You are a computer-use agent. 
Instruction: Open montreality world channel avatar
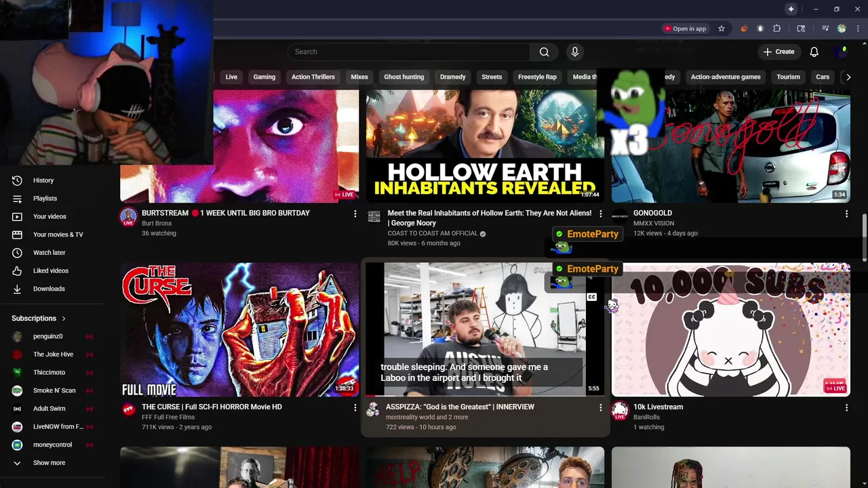[374, 409]
